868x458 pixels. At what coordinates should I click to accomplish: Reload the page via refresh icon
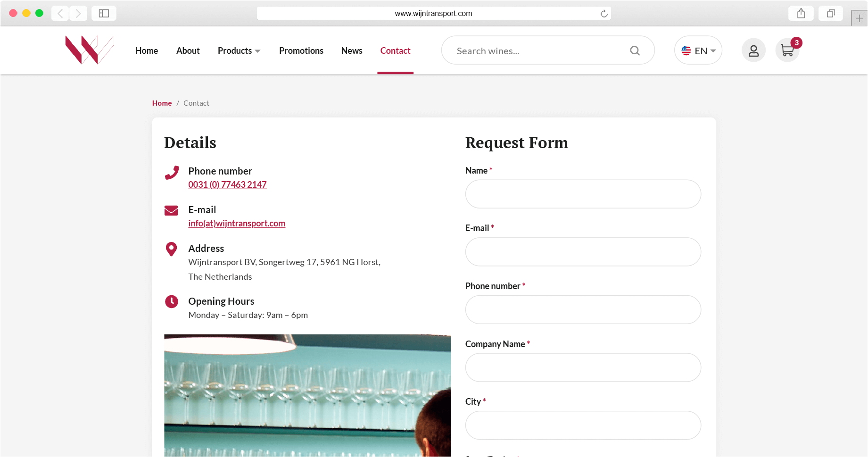[603, 14]
